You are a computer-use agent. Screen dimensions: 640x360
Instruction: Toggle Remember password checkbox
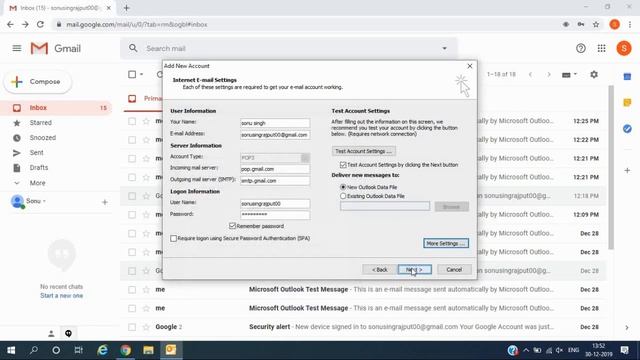(x=232, y=226)
